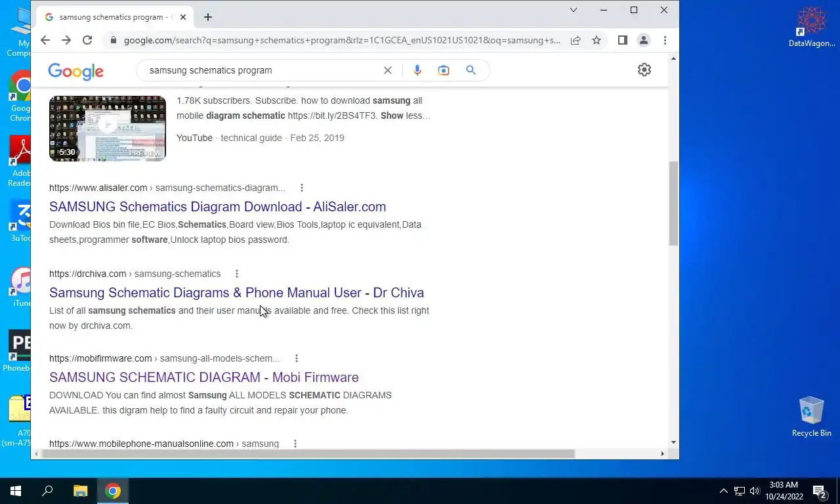
Task: Open the alisaler.com URL breadcrumb
Action: pos(167,188)
